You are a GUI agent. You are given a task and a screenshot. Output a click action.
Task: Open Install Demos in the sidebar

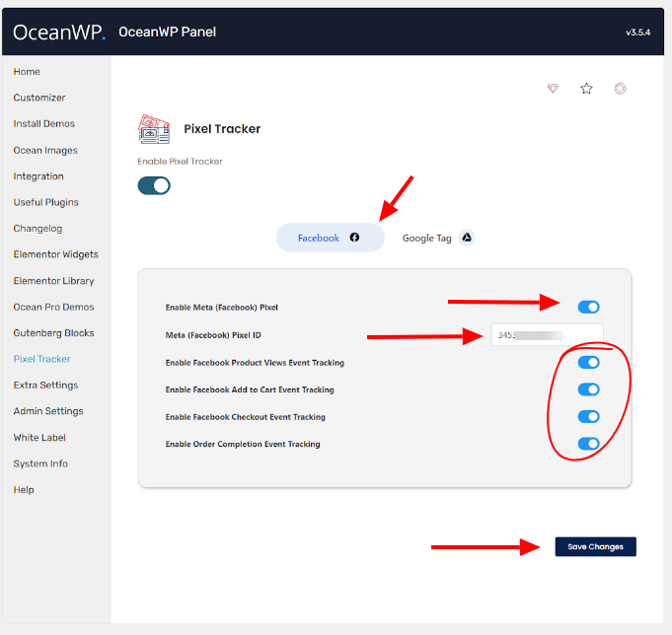tap(43, 123)
